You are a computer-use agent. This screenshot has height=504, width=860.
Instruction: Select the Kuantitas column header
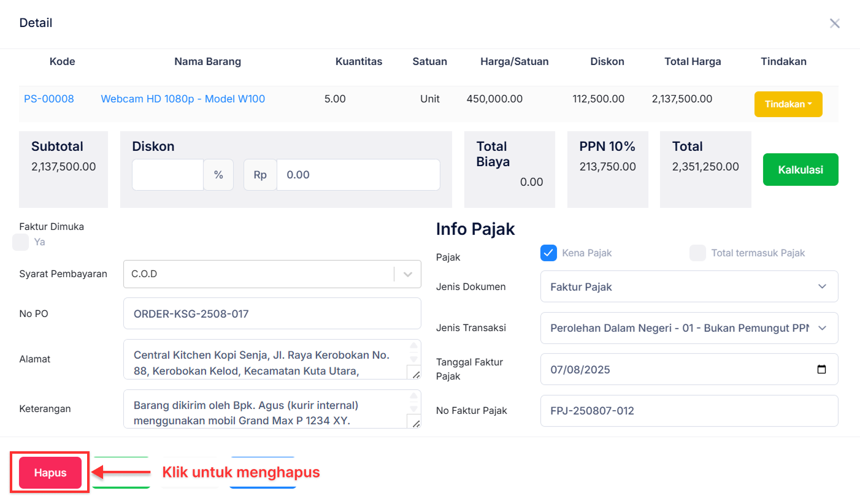pos(359,61)
